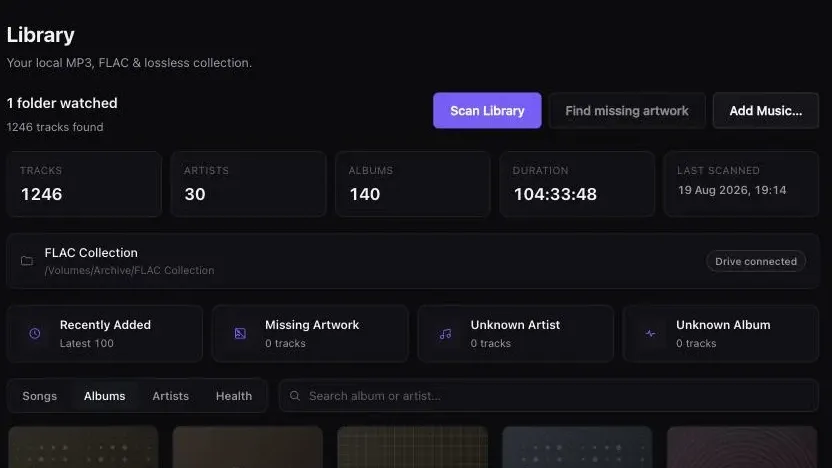The width and height of the screenshot is (832, 468).
Task: Open the Add Music... dialog
Action: pos(766,110)
